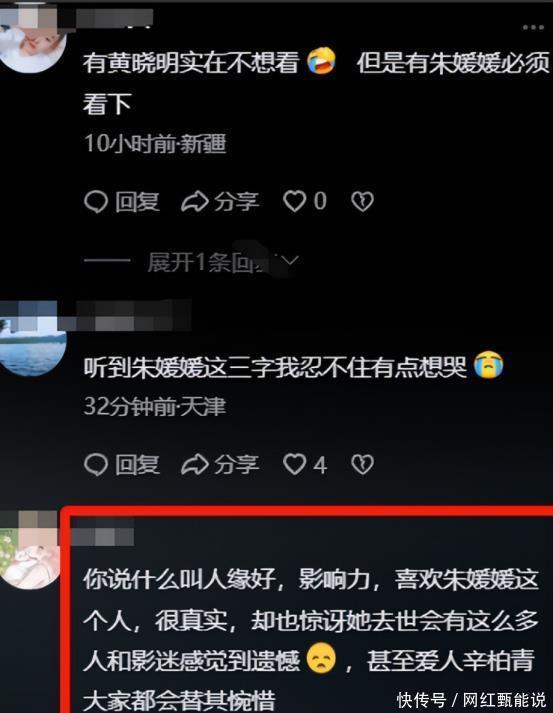
Task: Like the comment showing 4 likes
Action: (x=305, y=464)
